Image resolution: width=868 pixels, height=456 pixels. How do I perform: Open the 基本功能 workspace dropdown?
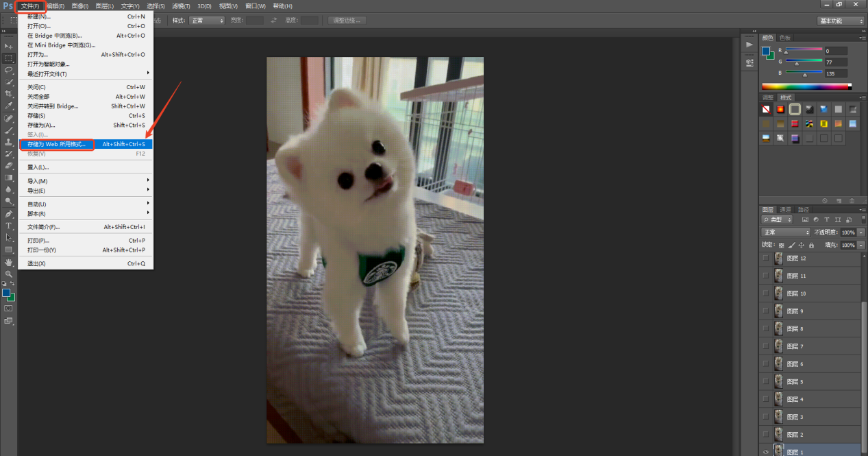pyautogui.click(x=841, y=21)
